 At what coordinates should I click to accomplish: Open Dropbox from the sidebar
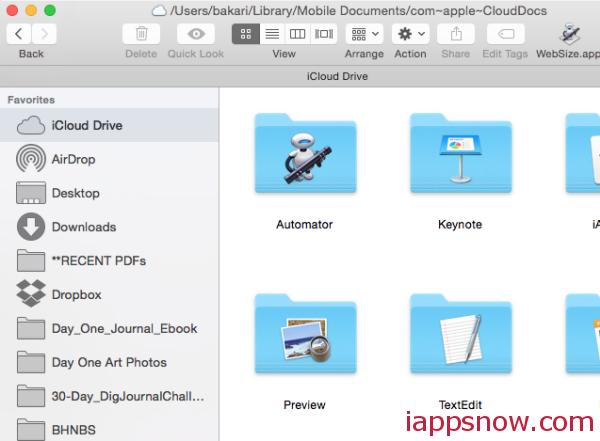109,294
